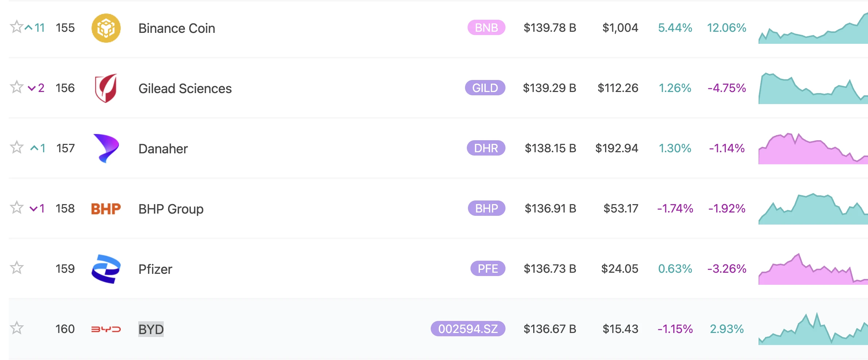Click the Binance Coin logo
The width and height of the screenshot is (868, 360).
click(x=106, y=28)
